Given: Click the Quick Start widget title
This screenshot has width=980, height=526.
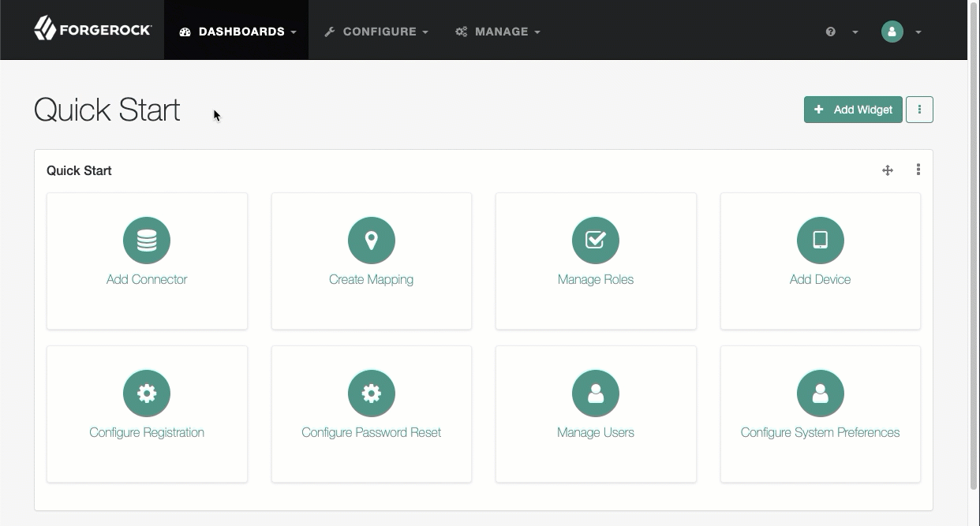Looking at the screenshot, I should [x=78, y=170].
